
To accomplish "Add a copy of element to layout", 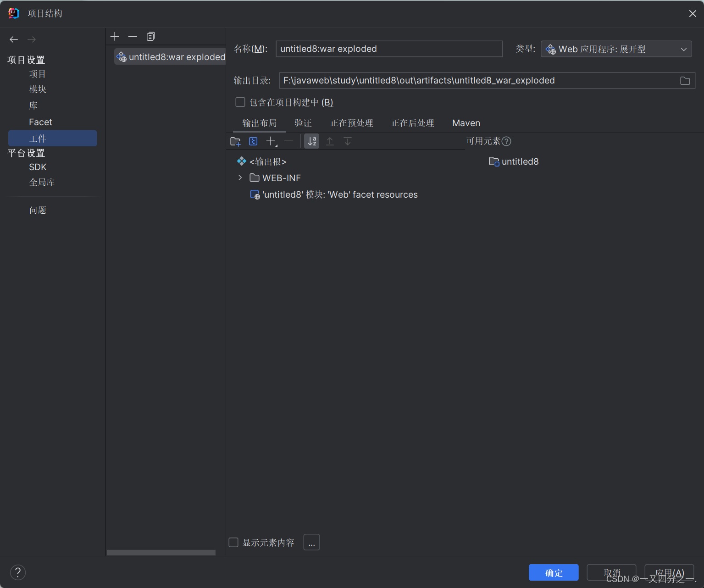I will pyautogui.click(x=272, y=141).
